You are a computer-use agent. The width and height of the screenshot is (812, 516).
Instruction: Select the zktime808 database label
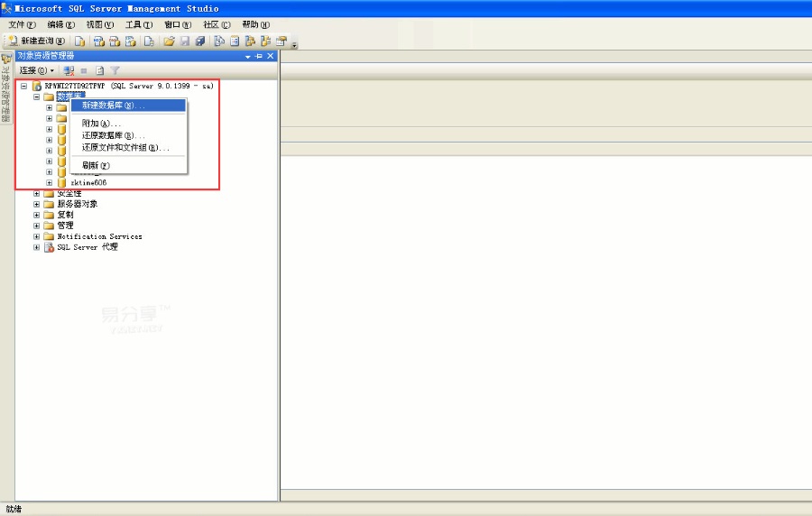pos(88,183)
